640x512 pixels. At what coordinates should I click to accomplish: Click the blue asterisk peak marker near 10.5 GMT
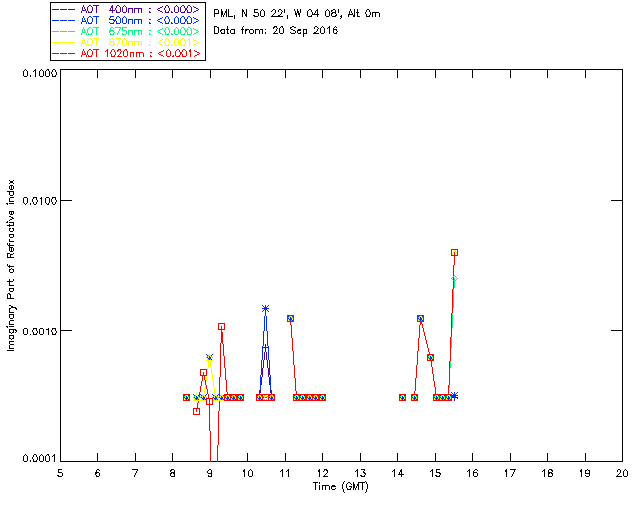point(266,309)
